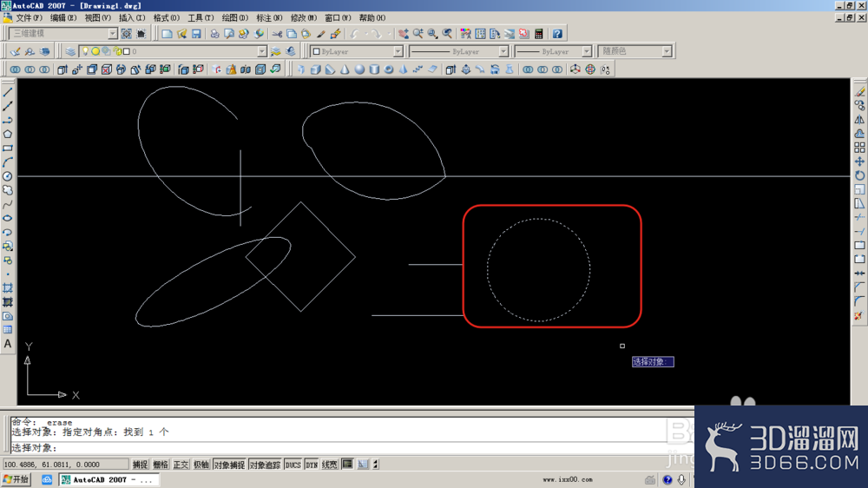Toggle 捕捉 snap mode in status bar
Viewport: 868px width, 488px height.
(x=140, y=465)
